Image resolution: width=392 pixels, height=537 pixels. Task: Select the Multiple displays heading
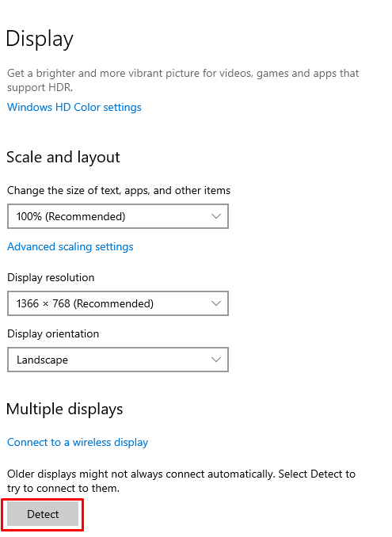pos(65,409)
